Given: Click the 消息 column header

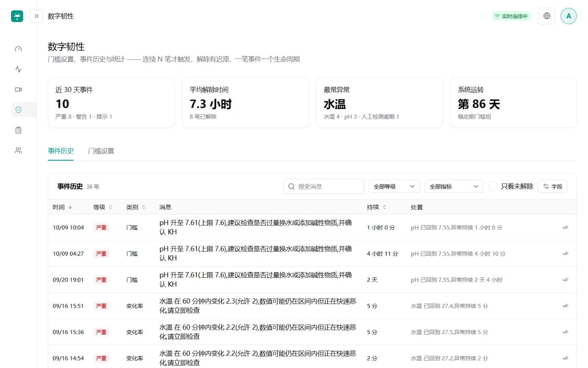Looking at the screenshot, I should coord(165,207).
